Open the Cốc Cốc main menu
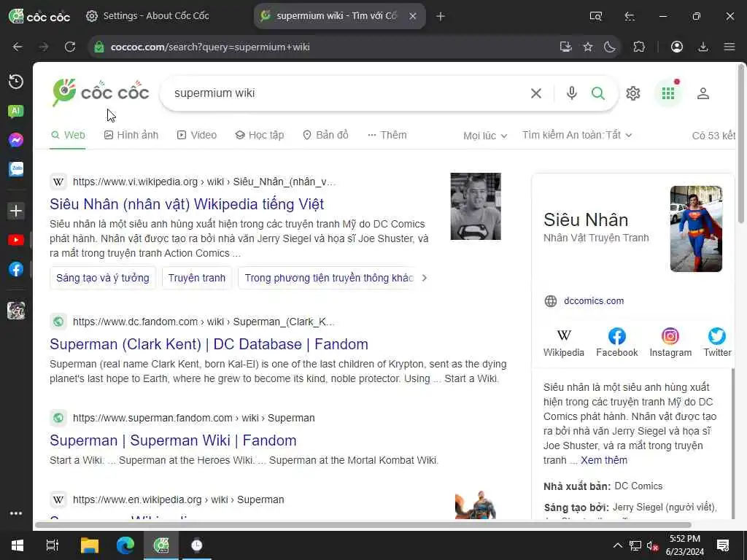The image size is (747, 560). click(729, 47)
